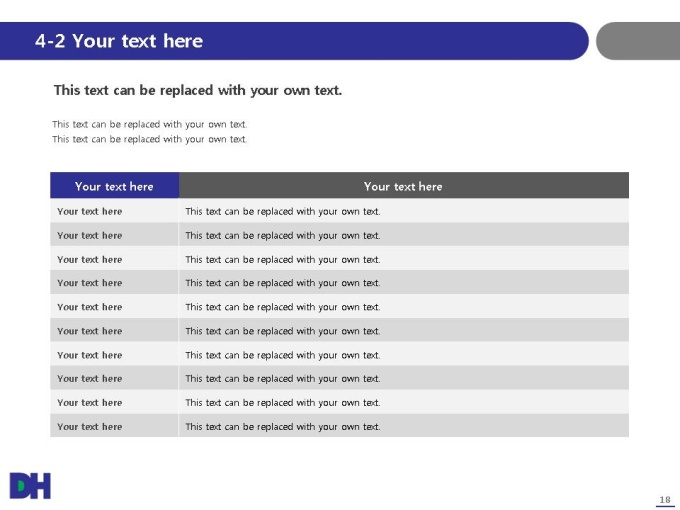Click the sixth table row's right description cell
Screen dimensions: 680x510
click(x=283, y=331)
